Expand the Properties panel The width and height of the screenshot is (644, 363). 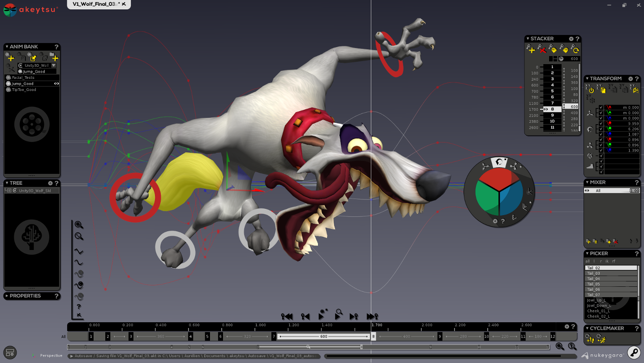(x=7, y=296)
